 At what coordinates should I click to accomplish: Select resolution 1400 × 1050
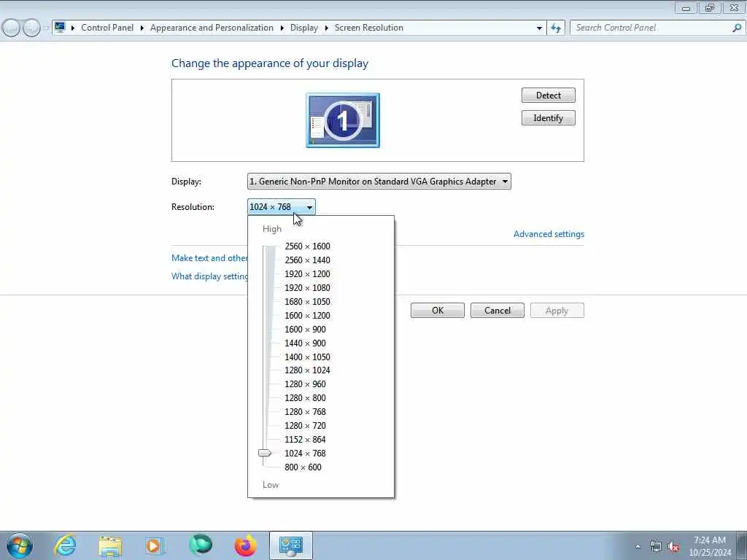307,357
